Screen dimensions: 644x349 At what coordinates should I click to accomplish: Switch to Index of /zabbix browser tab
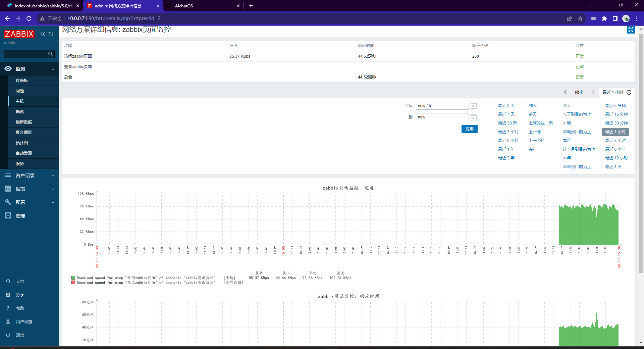(x=43, y=6)
